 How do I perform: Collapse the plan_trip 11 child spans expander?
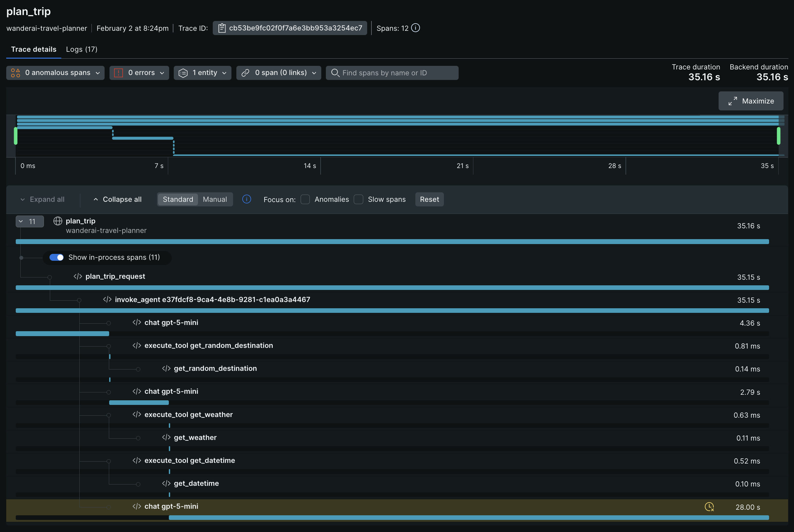[30, 221]
